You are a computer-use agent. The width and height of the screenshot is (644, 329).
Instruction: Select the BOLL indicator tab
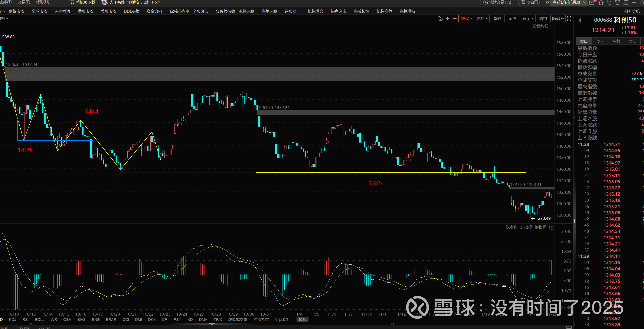39,319
